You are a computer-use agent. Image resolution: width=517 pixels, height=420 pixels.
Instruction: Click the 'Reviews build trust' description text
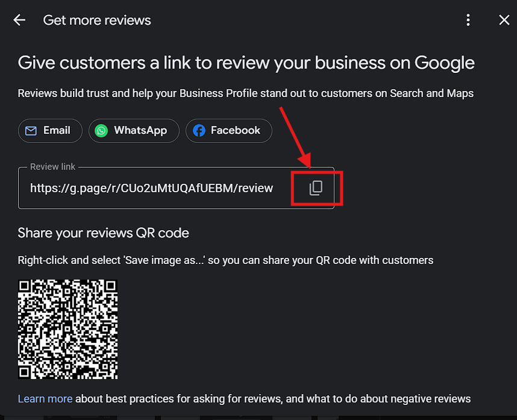click(246, 93)
